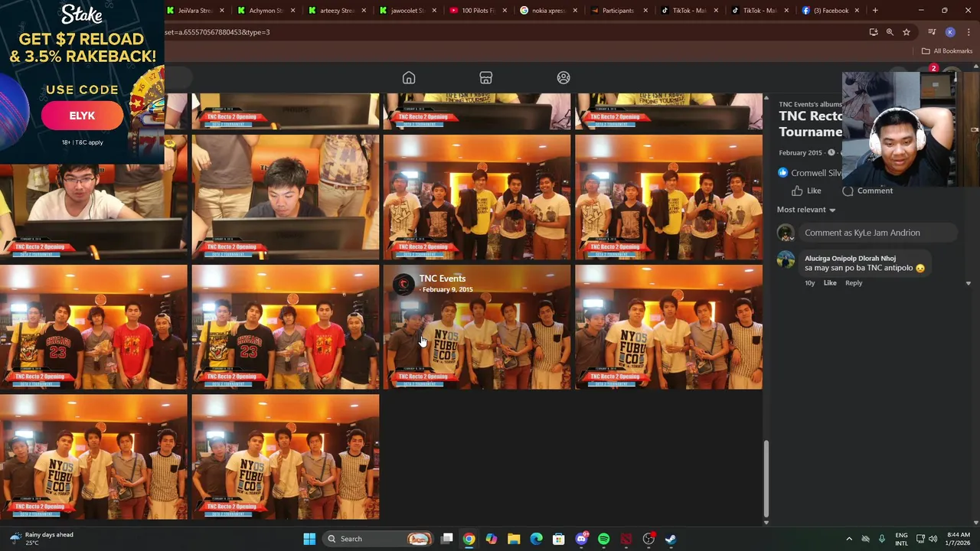Open File Explorer from taskbar
Viewport: 980px width, 551px height.
514,539
